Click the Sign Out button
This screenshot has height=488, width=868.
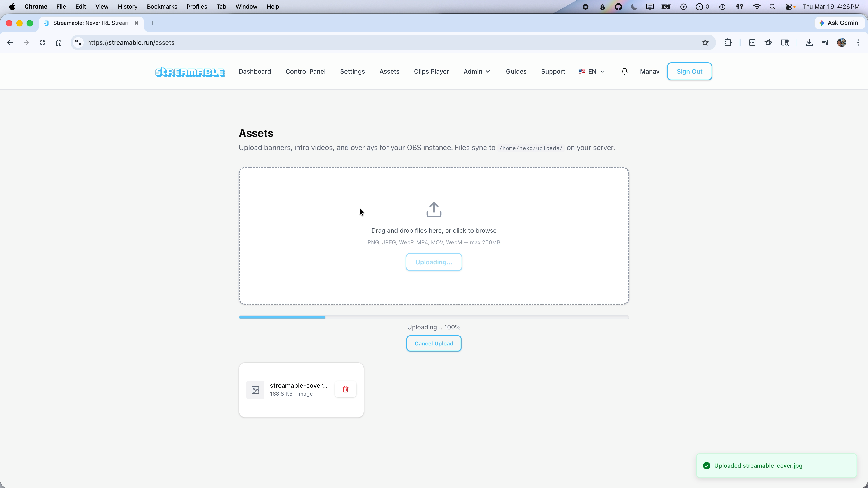click(689, 71)
